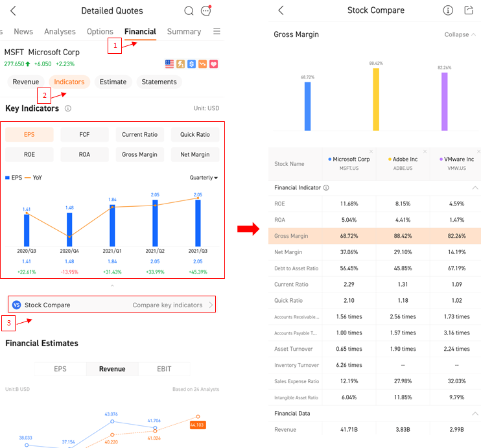Share the Stock Compare page

(x=469, y=10)
